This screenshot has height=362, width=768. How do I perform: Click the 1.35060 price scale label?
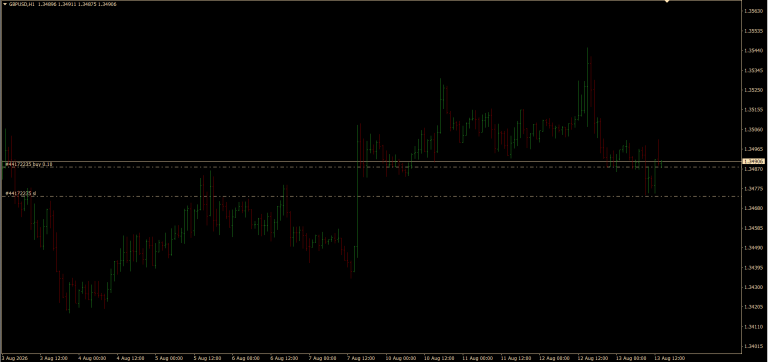pyautogui.click(x=753, y=129)
